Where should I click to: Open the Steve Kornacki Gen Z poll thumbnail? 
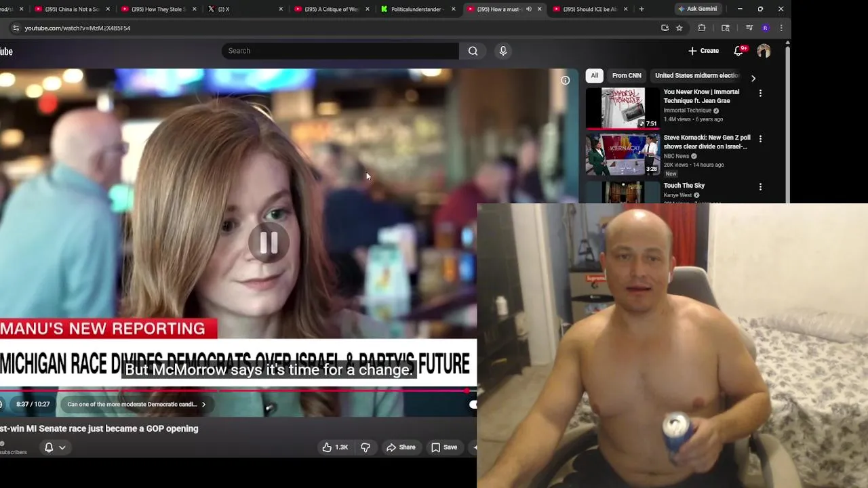point(623,155)
